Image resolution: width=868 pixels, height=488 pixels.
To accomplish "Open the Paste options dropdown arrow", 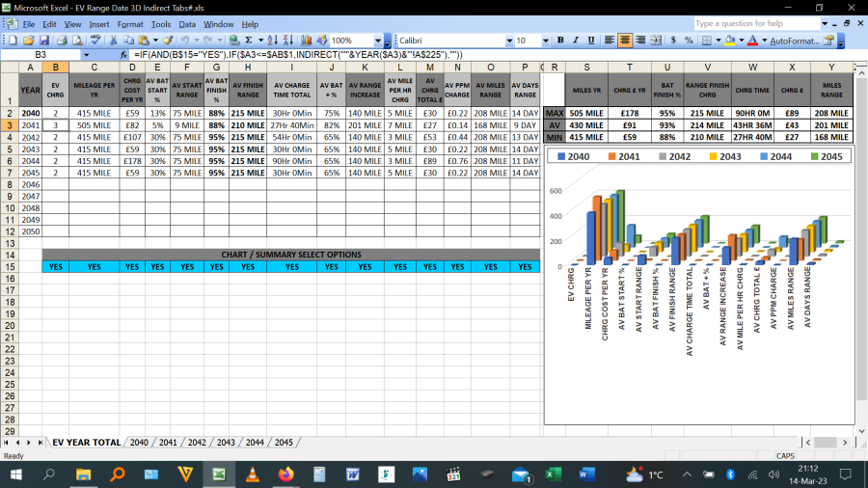I will point(155,41).
